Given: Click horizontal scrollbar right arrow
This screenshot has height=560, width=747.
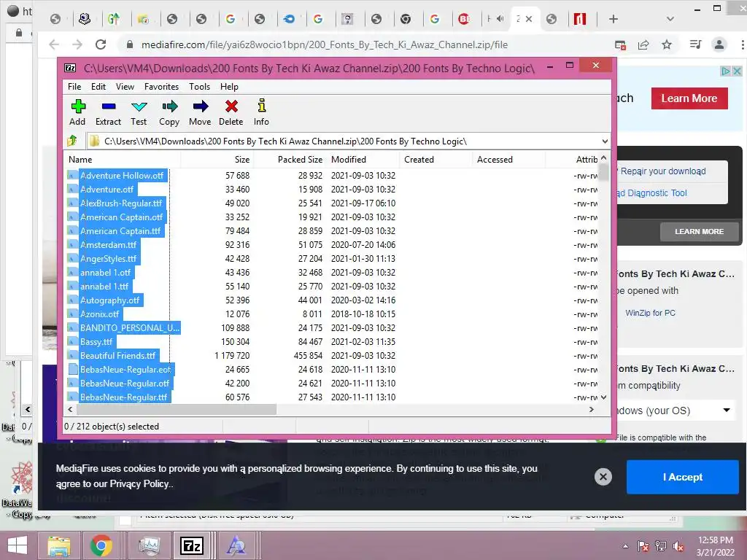Looking at the screenshot, I should (591, 409).
